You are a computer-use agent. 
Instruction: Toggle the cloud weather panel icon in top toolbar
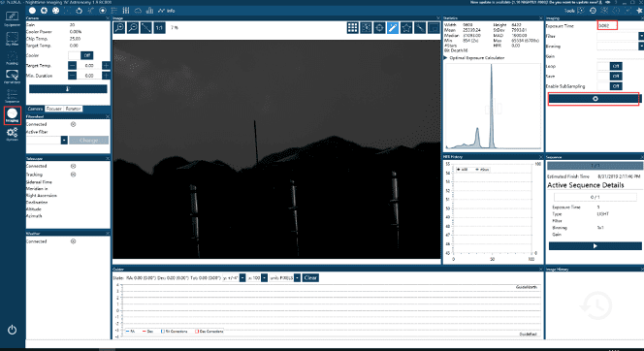tap(138, 11)
